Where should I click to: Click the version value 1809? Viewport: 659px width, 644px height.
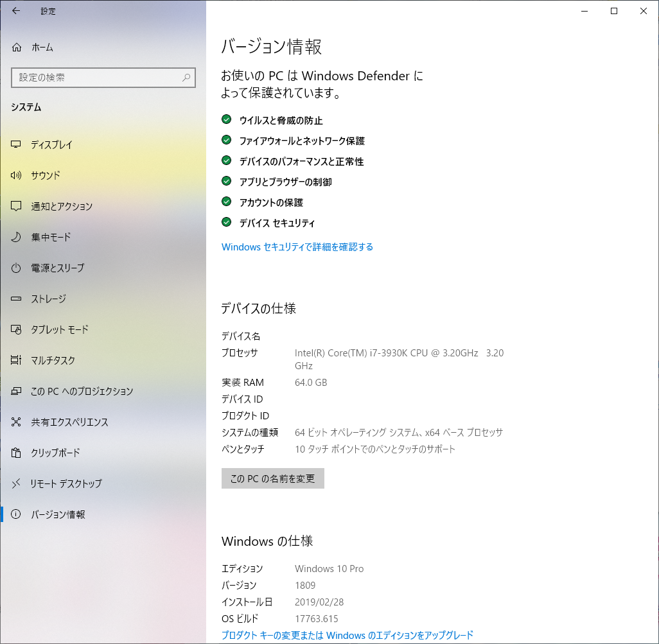[305, 585]
